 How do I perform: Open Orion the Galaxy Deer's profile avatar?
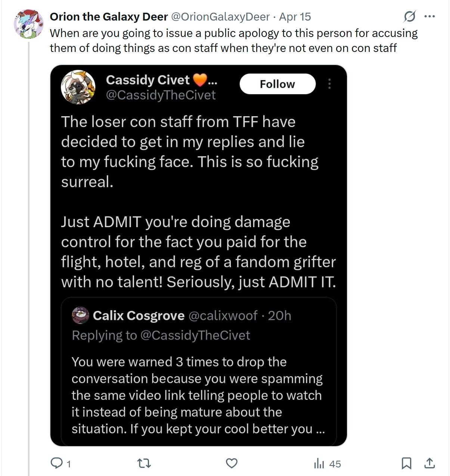(x=29, y=24)
